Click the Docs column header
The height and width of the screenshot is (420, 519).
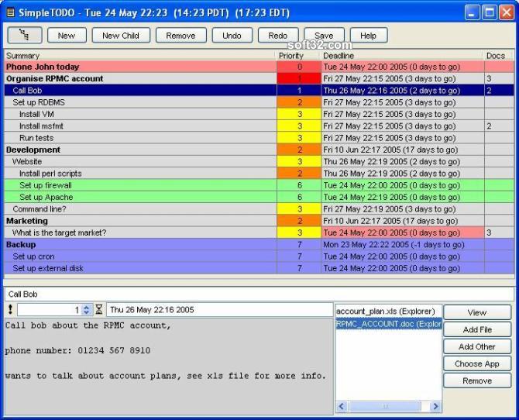(x=499, y=55)
